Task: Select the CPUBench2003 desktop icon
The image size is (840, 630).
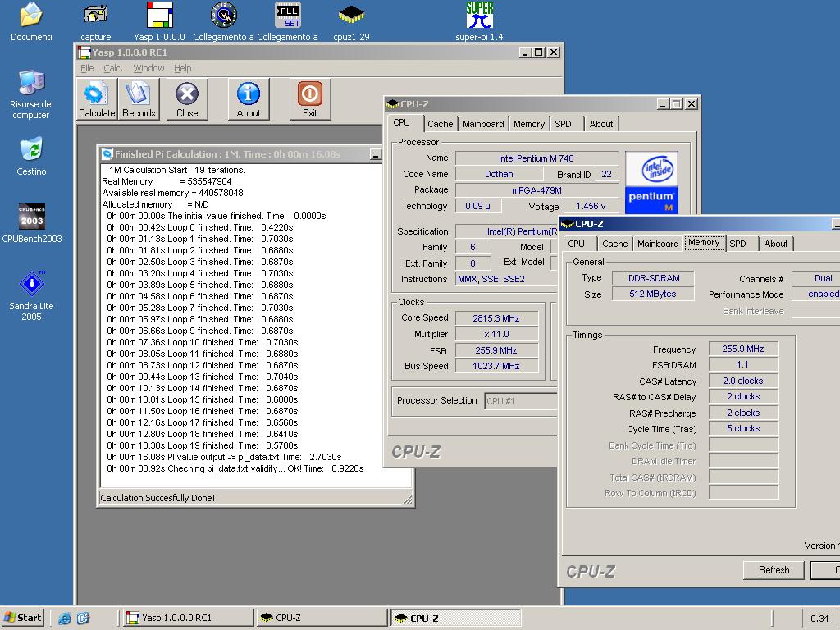Action: [x=32, y=217]
